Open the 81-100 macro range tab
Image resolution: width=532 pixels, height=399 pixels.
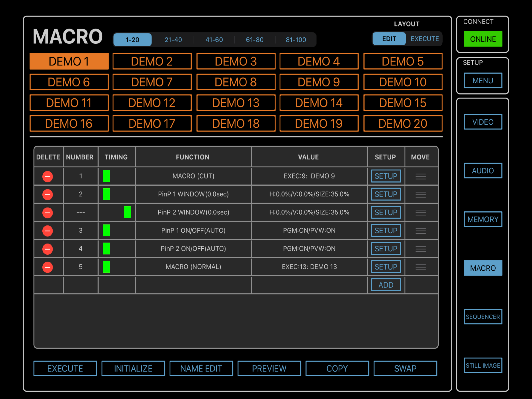coord(296,40)
